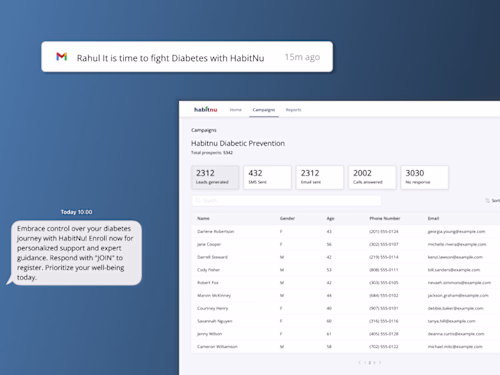Click the Campaigns breadcrumb label
Viewport: 500px width, 375px height.
coord(204,130)
